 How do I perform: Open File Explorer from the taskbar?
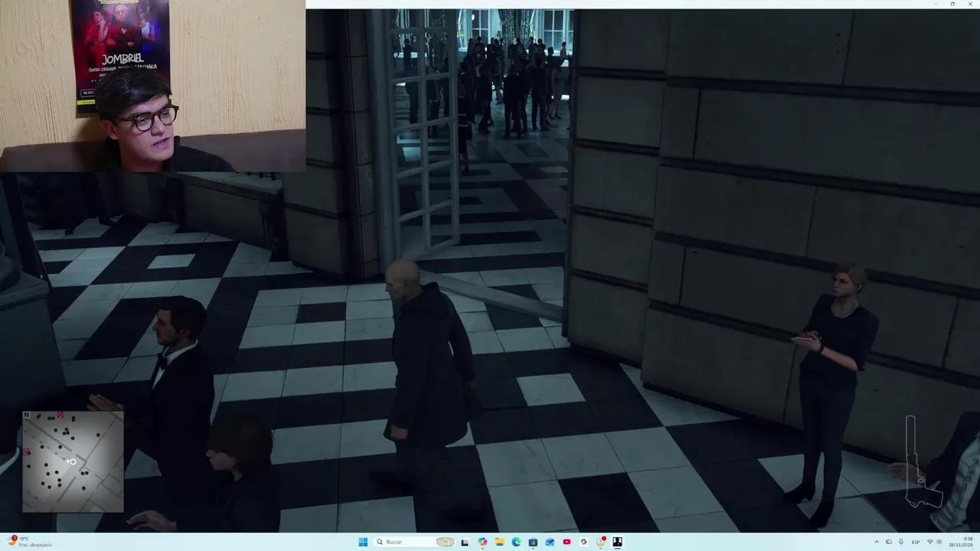pyautogui.click(x=499, y=542)
